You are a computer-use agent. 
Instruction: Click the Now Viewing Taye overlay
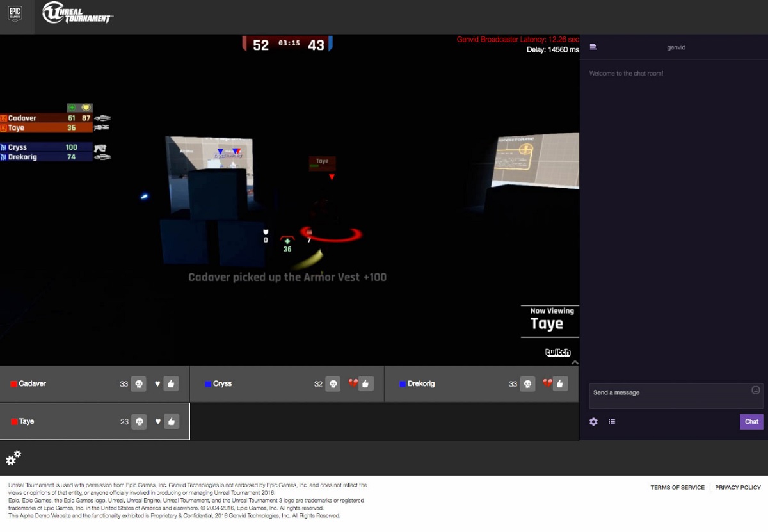tap(550, 321)
